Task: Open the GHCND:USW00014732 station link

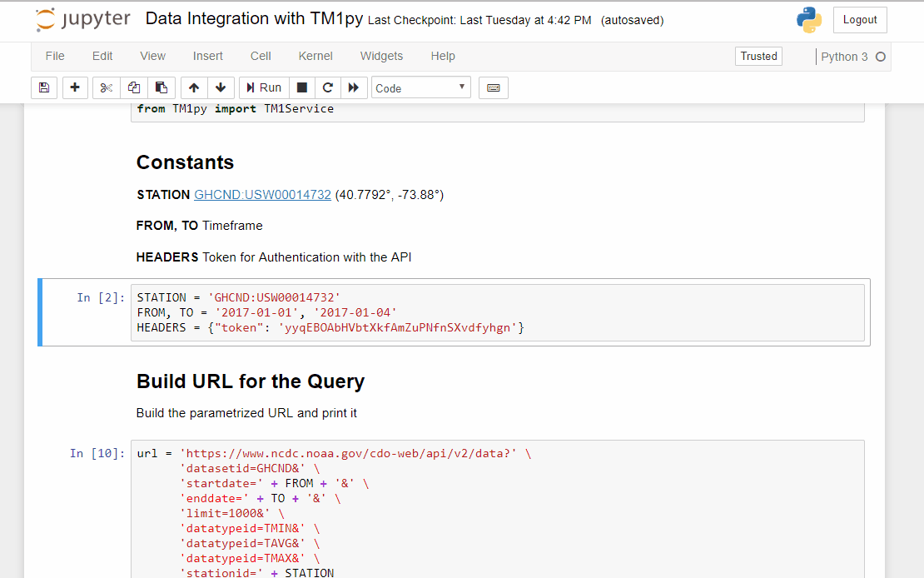Action: (x=262, y=194)
